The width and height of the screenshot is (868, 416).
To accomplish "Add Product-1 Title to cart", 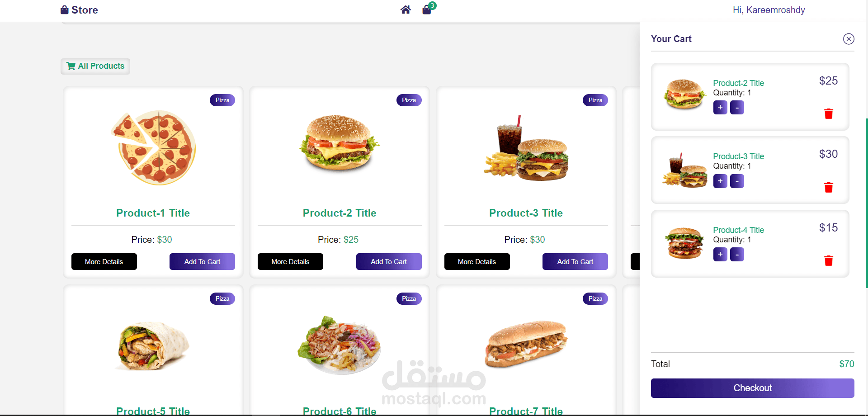I will click(202, 261).
